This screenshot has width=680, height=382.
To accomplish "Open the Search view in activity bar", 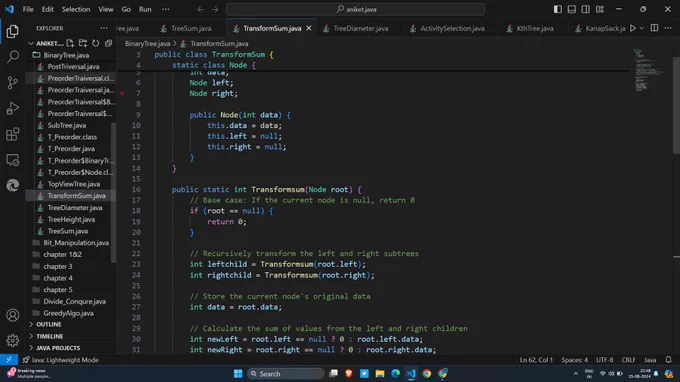I will pos(13,56).
